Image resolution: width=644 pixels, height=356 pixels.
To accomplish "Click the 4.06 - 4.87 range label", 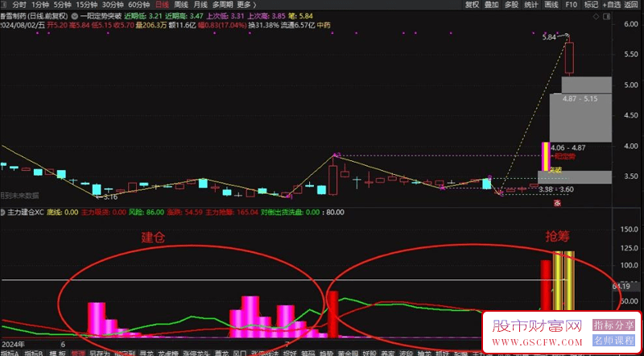I will [569, 147].
